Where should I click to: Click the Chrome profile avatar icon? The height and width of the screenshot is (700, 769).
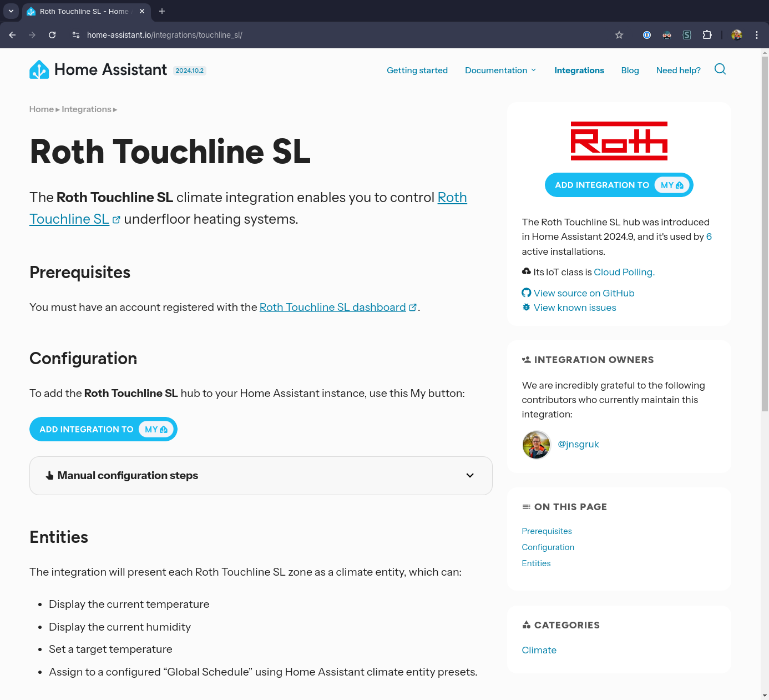pyautogui.click(x=736, y=35)
